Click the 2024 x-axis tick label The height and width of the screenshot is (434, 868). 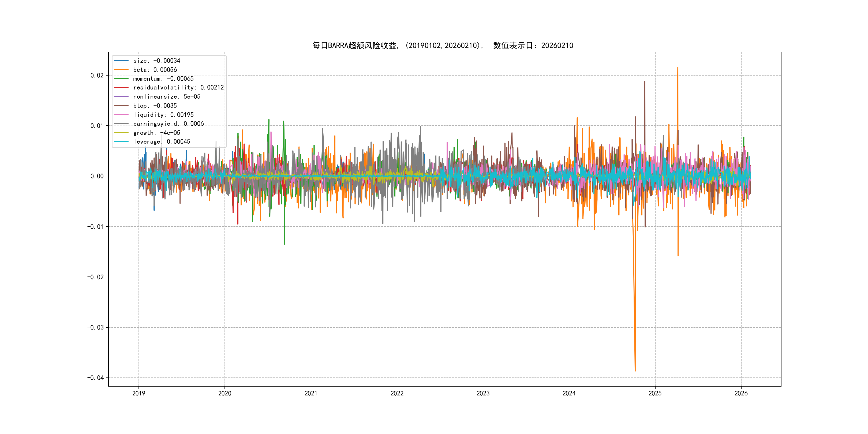[569, 393]
